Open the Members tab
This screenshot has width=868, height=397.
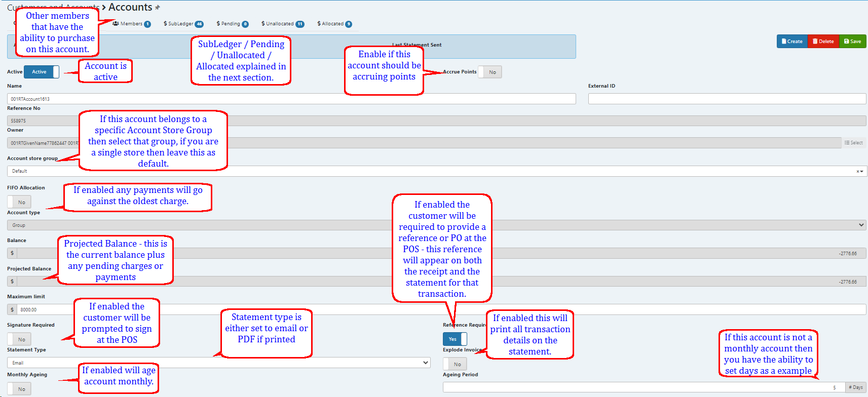131,24
